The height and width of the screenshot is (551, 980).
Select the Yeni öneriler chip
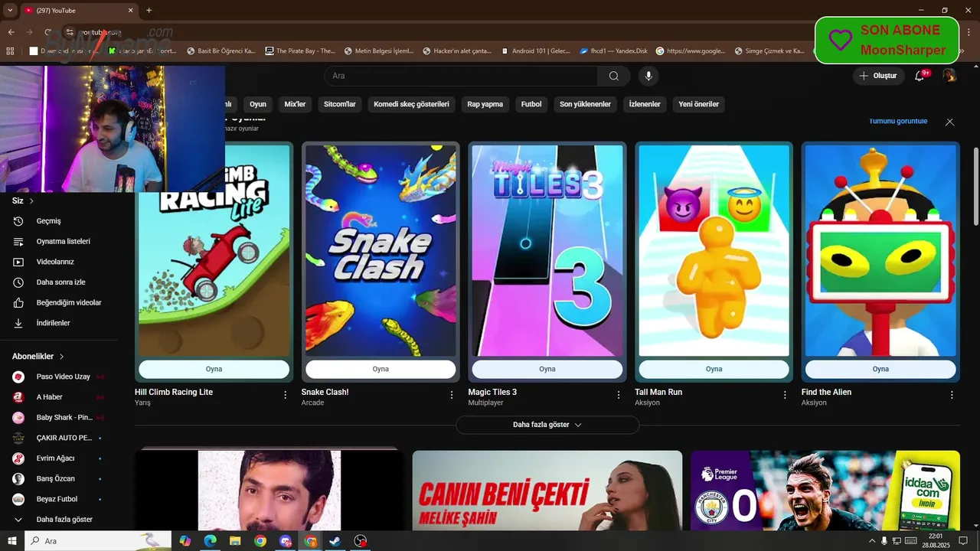coord(698,104)
